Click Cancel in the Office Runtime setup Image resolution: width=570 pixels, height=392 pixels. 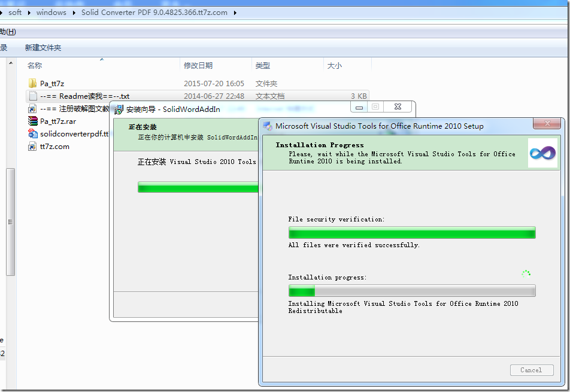[532, 370]
